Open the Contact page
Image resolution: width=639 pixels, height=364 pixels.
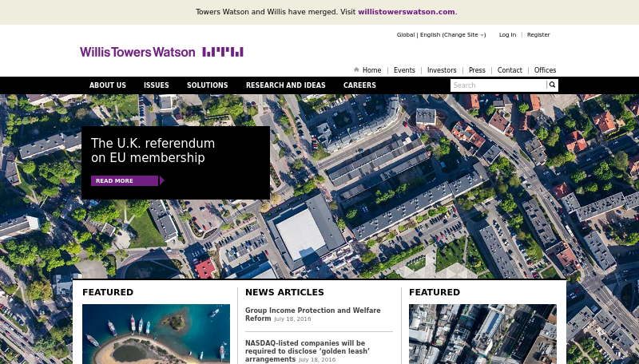(510, 70)
